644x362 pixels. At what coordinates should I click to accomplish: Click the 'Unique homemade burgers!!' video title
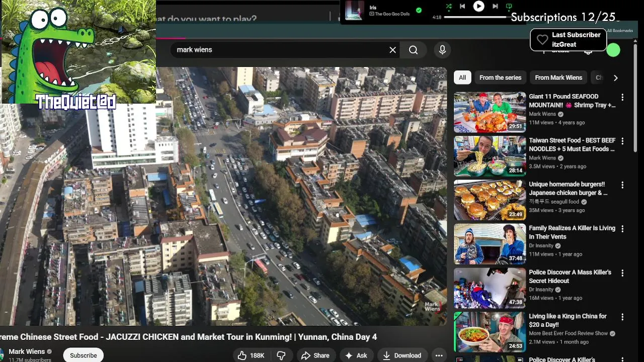coord(568,189)
